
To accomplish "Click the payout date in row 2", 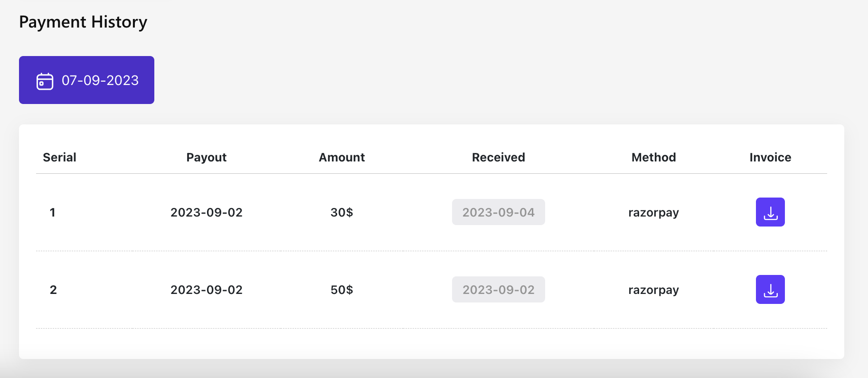I will click(x=206, y=290).
